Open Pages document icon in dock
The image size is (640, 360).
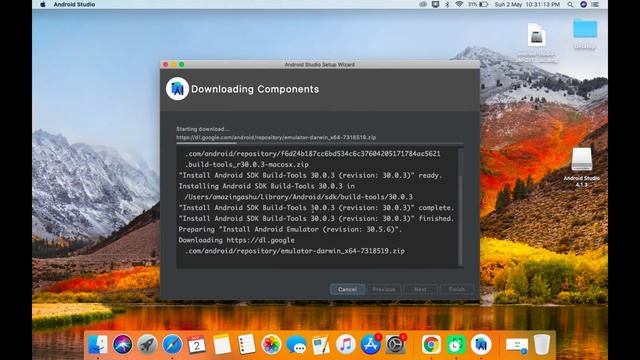[321, 345]
